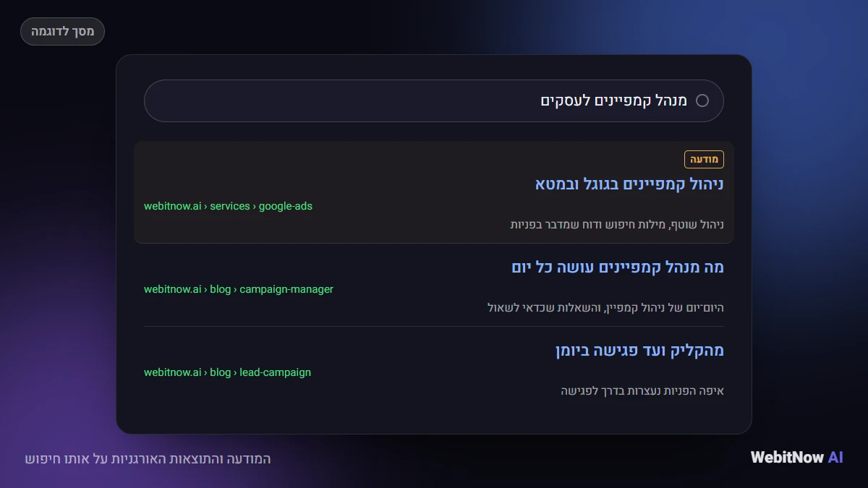Click the מודעה ad badge
Screen dimensions: 868x488
[704, 159]
